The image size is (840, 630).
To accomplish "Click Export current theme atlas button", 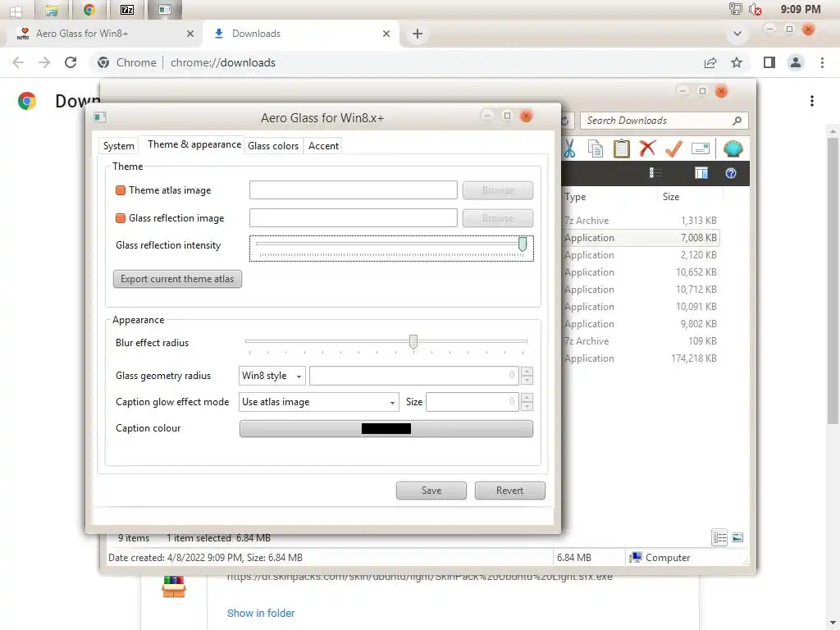I will 177,279.
